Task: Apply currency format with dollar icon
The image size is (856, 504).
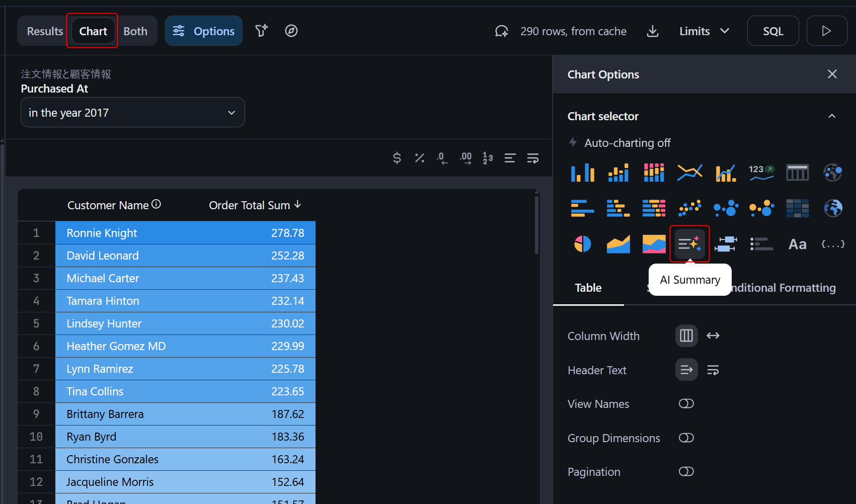Action: tap(397, 158)
